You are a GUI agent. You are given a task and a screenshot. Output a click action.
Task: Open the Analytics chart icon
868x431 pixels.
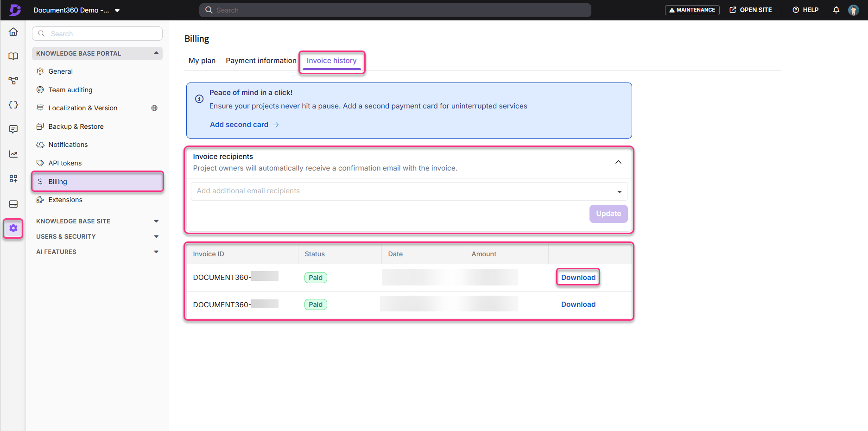[x=13, y=154]
